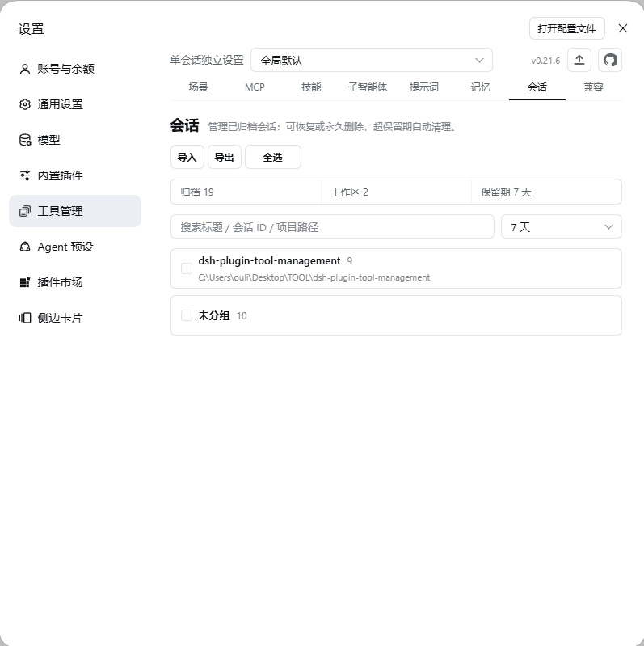Expand the 未分组 session group
The width and height of the screenshot is (644, 646).
[x=396, y=315]
